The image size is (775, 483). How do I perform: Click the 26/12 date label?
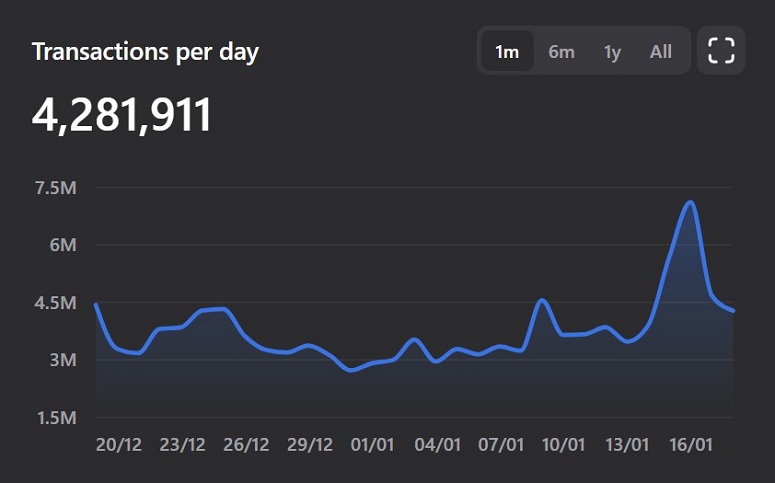[246, 445]
